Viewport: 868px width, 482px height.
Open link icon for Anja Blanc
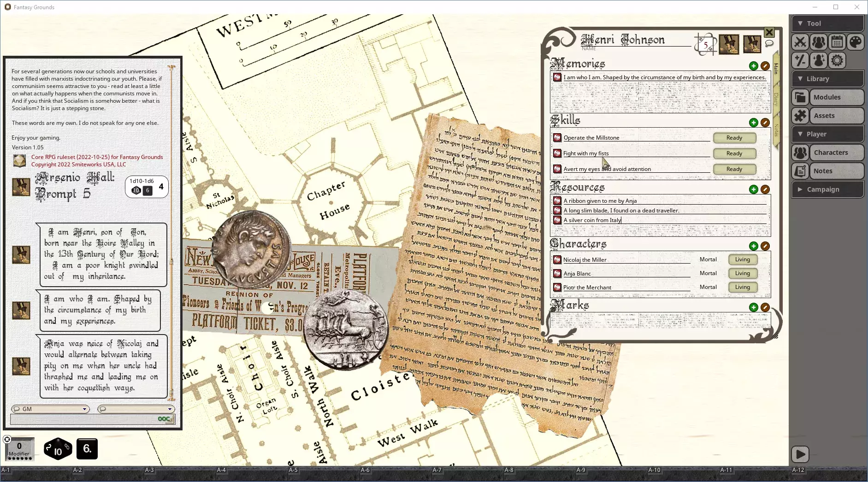[x=557, y=274]
